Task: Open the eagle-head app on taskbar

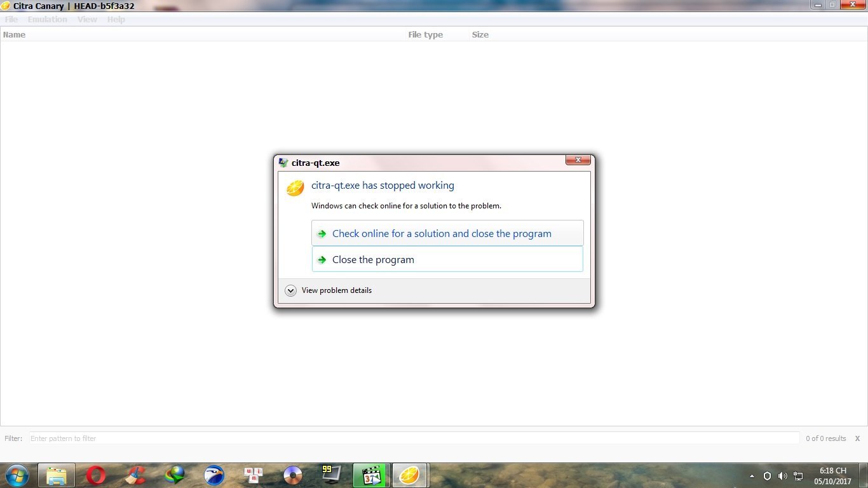Action: click(214, 475)
